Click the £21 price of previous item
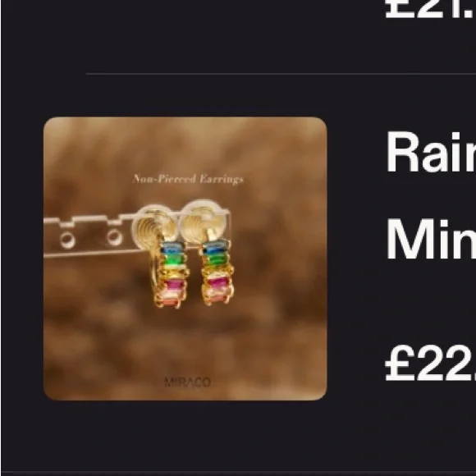This screenshot has height=476, width=476. click(430, 9)
